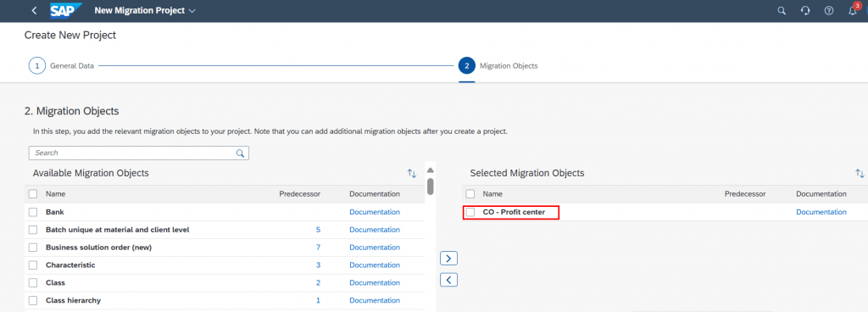Image resolution: width=868 pixels, height=312 pixels.
Task: Sort the Available Migration Objects list
Action: click(412, 173)
